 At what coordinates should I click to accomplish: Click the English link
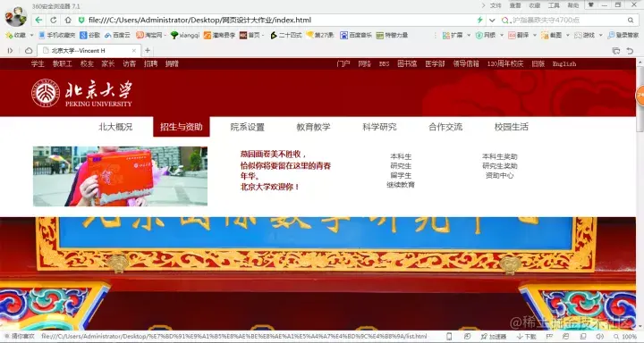[564, 63]
